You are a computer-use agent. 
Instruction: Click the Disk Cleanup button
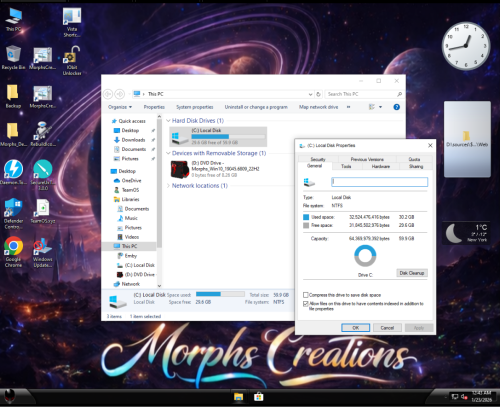[x=412, y=273]
